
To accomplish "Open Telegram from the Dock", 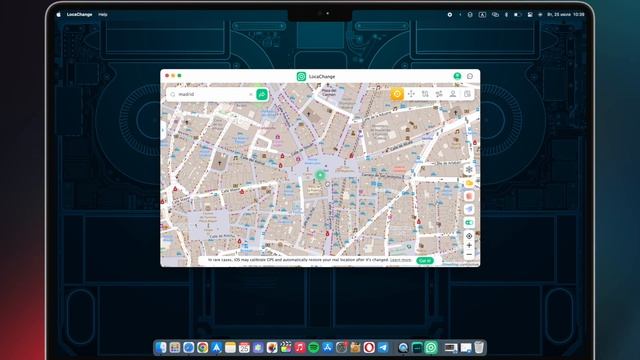I will point(383,347).
